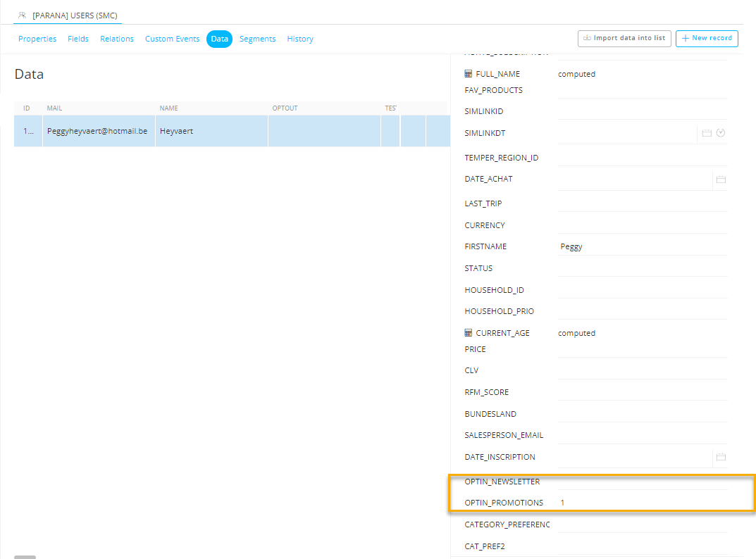Open the Fields tab
Image resolution: width=756 pixels, height=559 pixels.
tap(78, 39)
